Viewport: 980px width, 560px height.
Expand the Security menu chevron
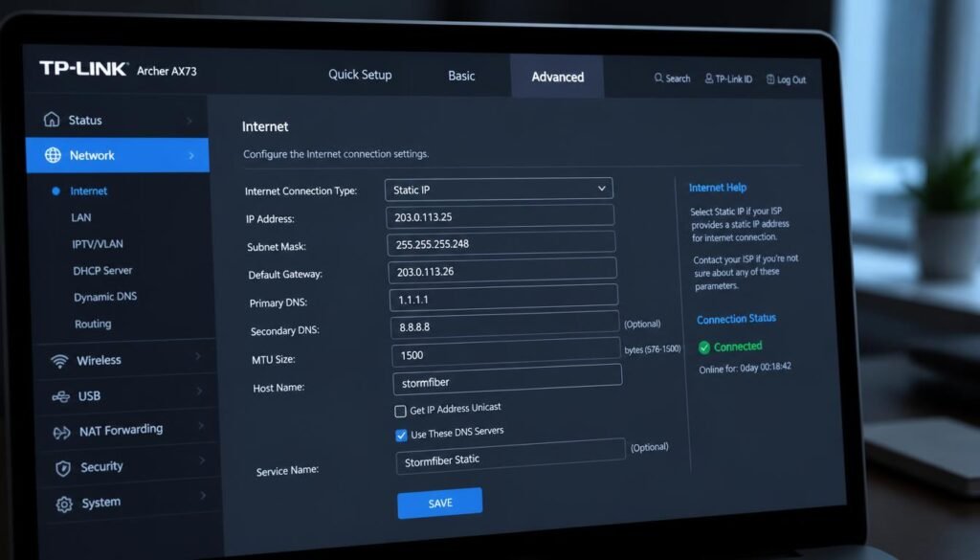202,460
